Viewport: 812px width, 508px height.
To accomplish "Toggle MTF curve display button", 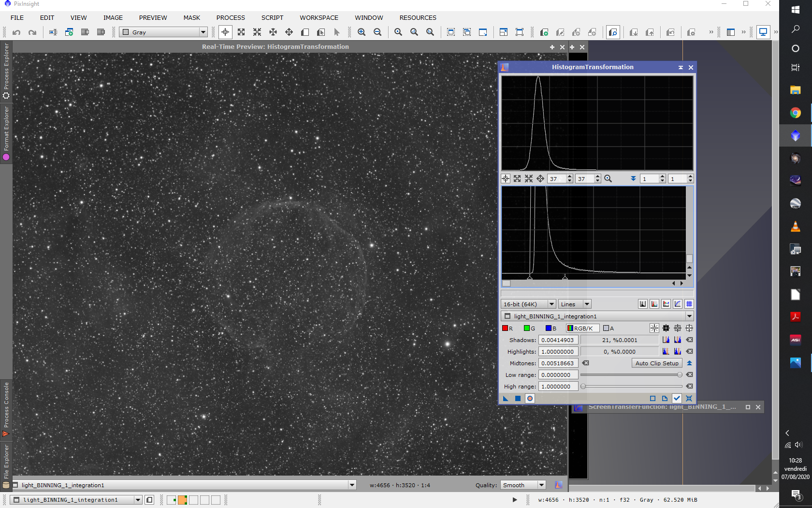I will pyautogui.click(x=678, y=304).
